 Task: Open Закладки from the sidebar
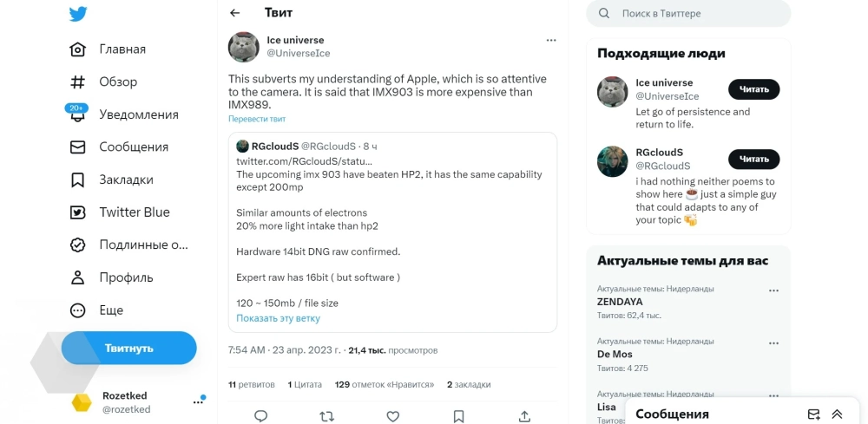pos(126,179)
